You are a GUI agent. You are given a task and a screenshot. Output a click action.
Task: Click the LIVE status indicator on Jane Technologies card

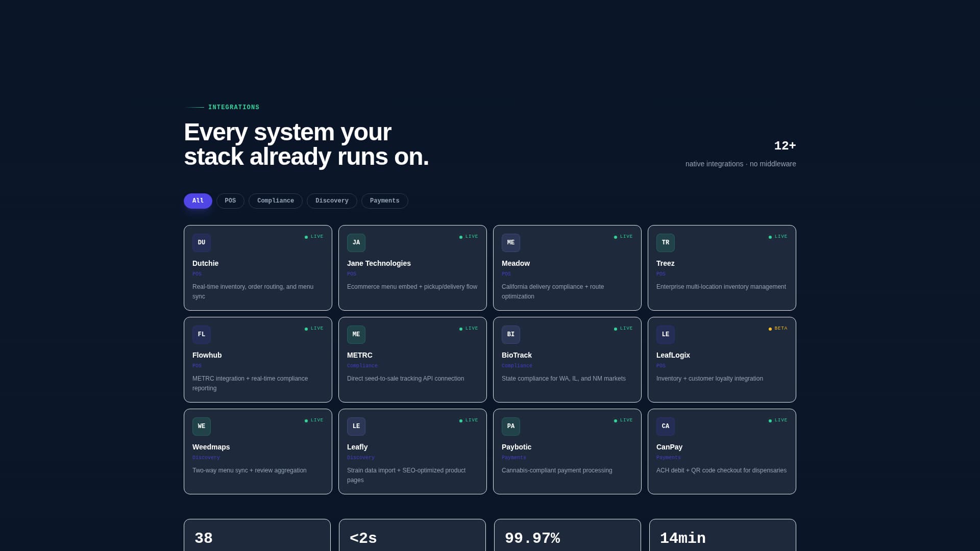pyautogui.click(x=469, y=237)
